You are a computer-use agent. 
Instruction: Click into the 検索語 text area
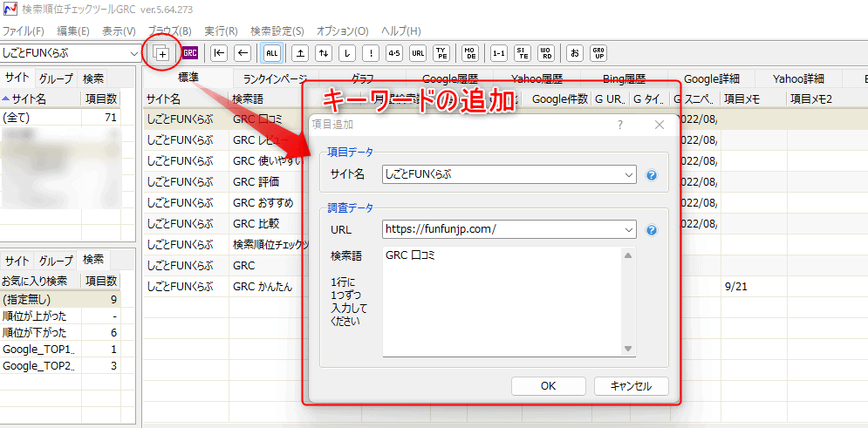(501, 302)
